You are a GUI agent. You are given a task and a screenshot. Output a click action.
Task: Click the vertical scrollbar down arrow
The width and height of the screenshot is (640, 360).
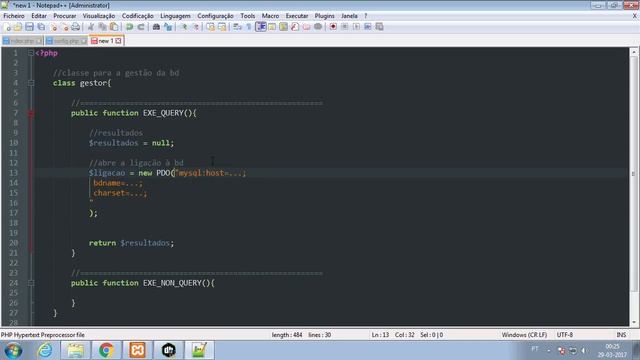(633, 322)
